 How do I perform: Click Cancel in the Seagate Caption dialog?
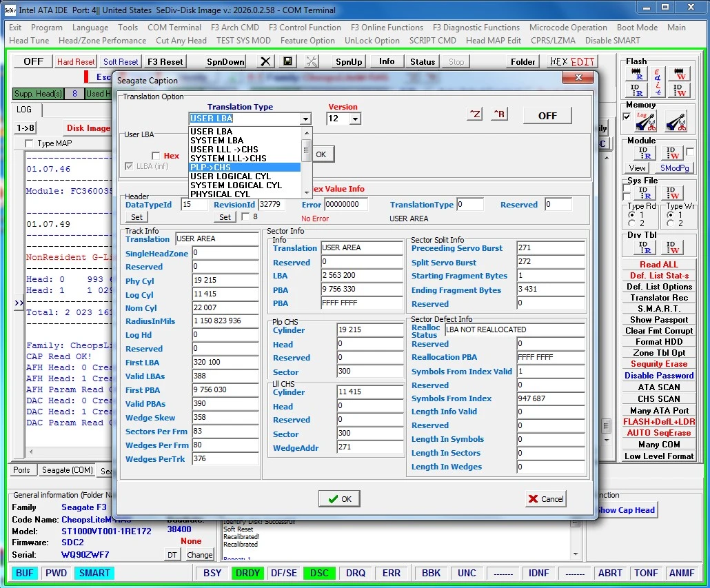click(x=546, y=499)
